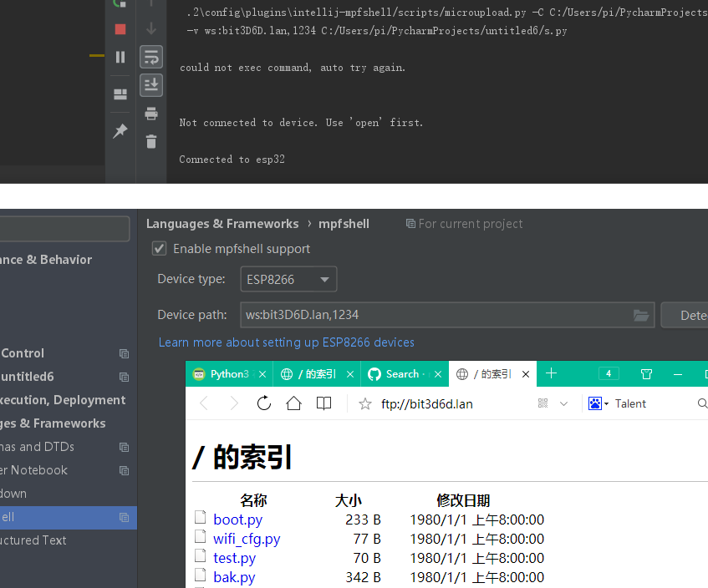The width and height of the screenshot is (708, 588).
Task: Enable mpfshell support checkbox
Action: (x=159, y=248)
